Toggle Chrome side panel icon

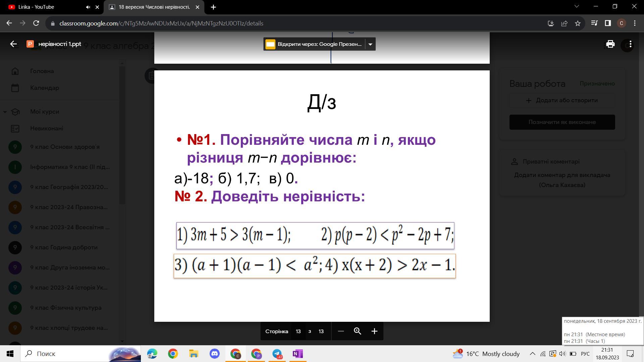pos(608,23)
